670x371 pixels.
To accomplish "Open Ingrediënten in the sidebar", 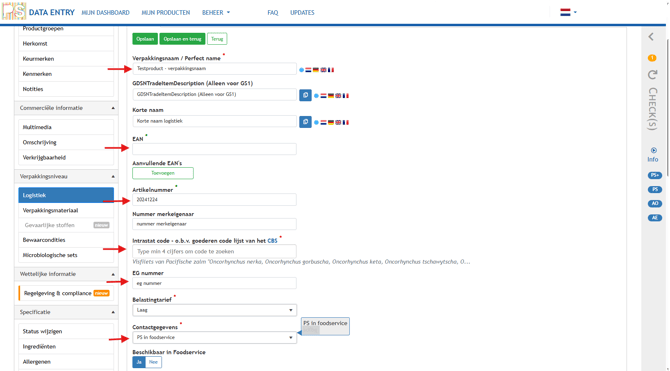I will point(66,347).
